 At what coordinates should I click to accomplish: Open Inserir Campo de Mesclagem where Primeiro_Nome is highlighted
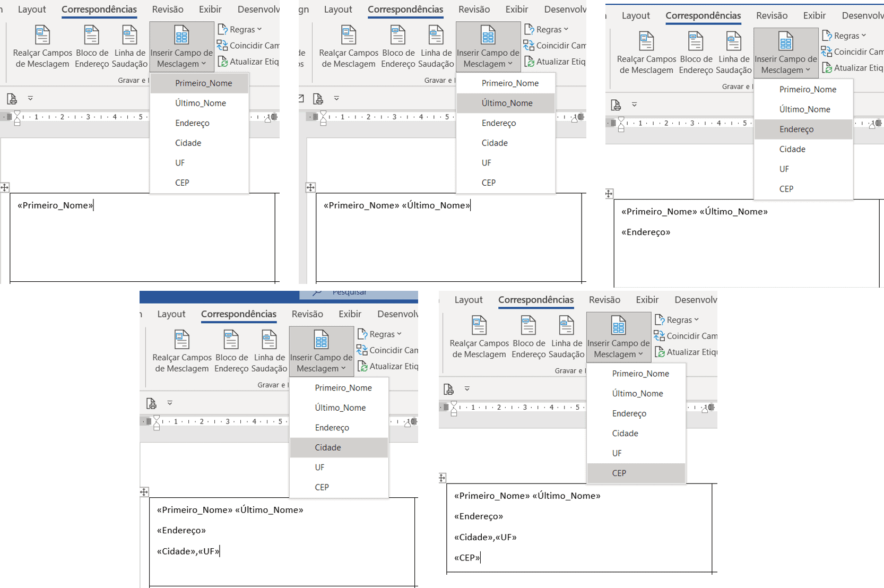click(181, 47)
